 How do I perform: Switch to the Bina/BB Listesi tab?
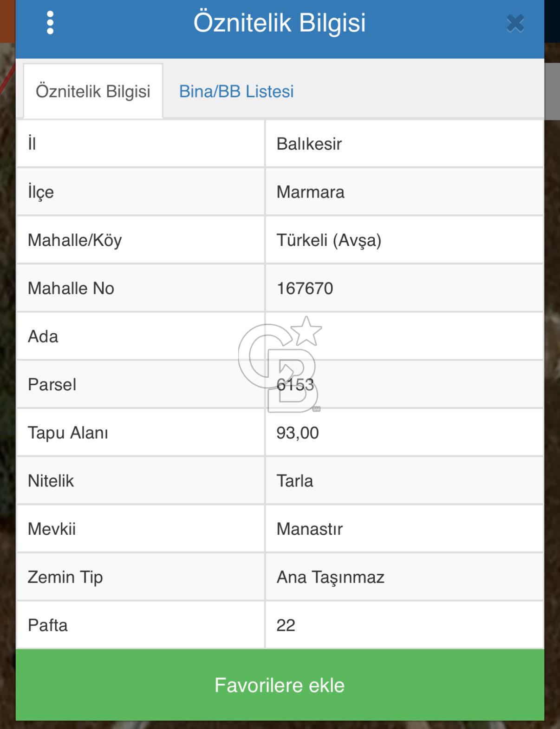point(236,92)
